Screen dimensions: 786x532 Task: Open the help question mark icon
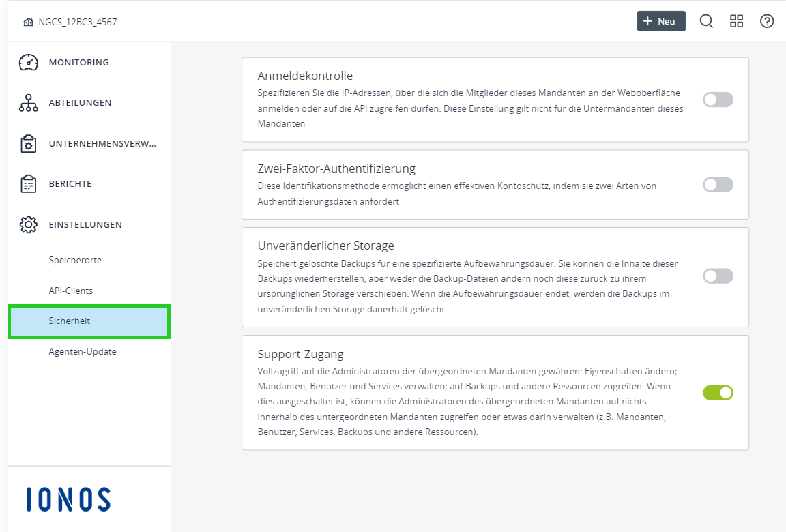767,21
